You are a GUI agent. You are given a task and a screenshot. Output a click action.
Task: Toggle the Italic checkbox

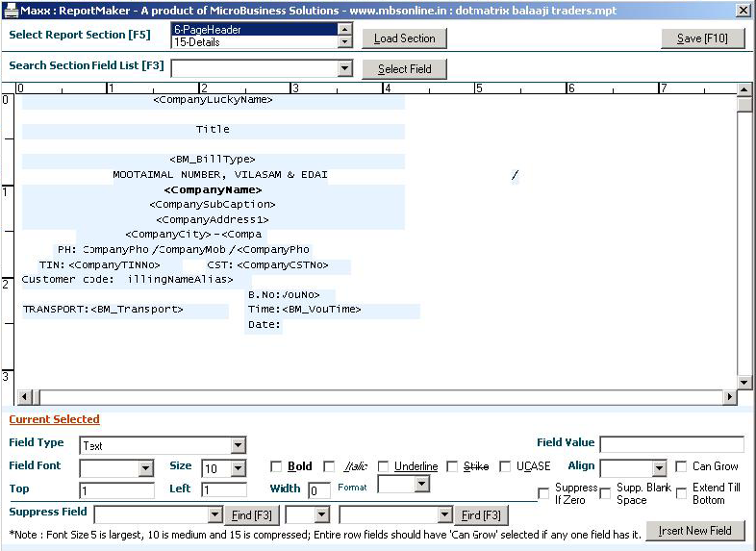click(329, 467)
